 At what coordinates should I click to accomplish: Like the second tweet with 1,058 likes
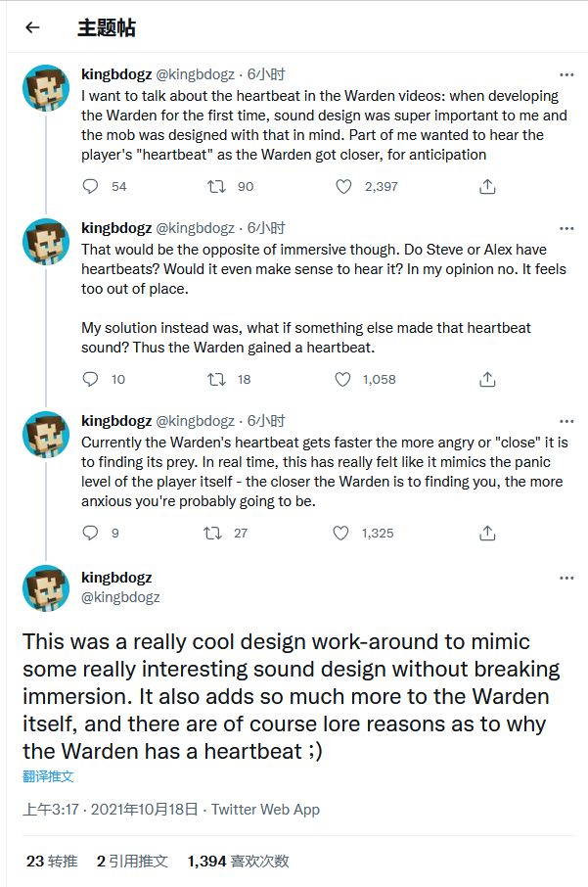pyautogui.click(x=342, y=379)
